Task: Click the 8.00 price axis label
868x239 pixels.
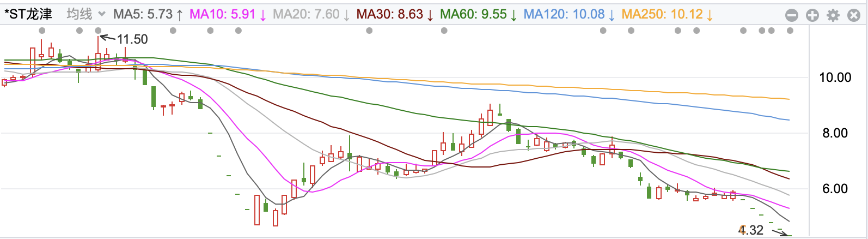Action: tap(835, 133)
